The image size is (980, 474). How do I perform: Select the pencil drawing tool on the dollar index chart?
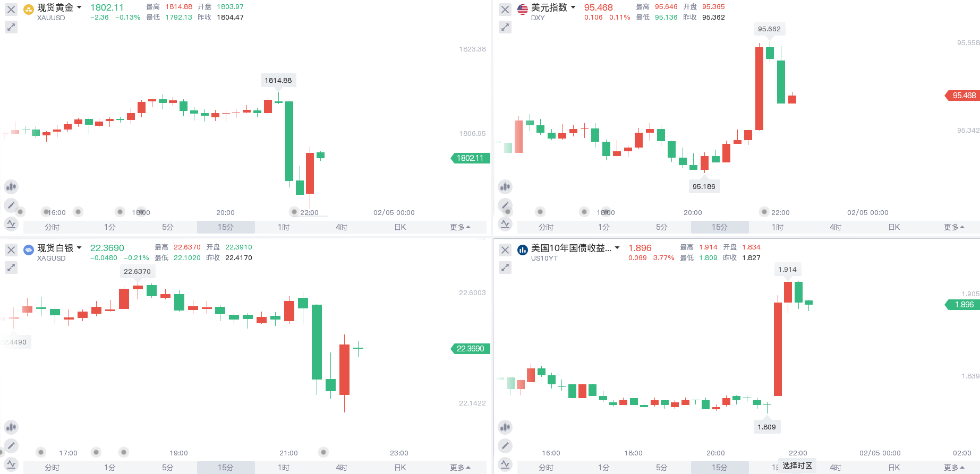(x=505, y=205)
